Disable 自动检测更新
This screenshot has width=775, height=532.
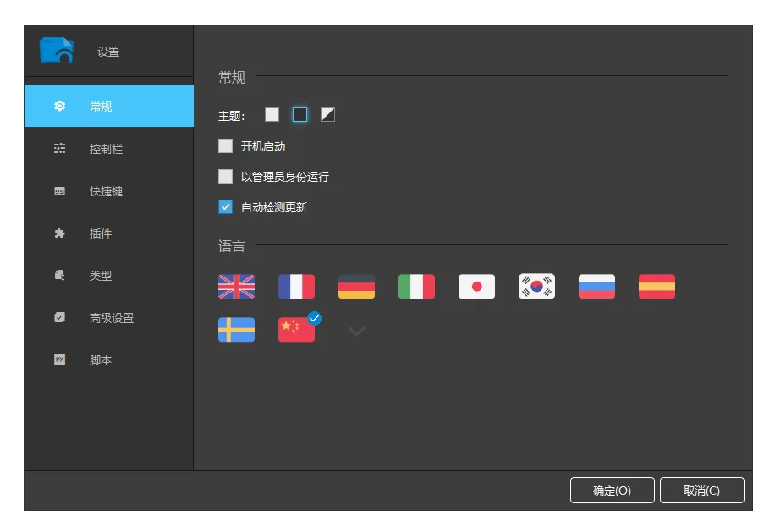(x=225, y=206)
